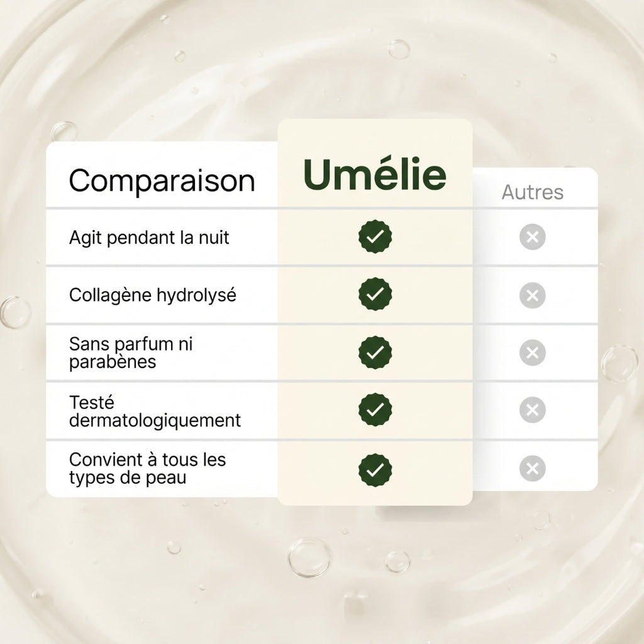
Task: Click the gray X for Convient à tous les types de peau
Action: tap(532, 468)
